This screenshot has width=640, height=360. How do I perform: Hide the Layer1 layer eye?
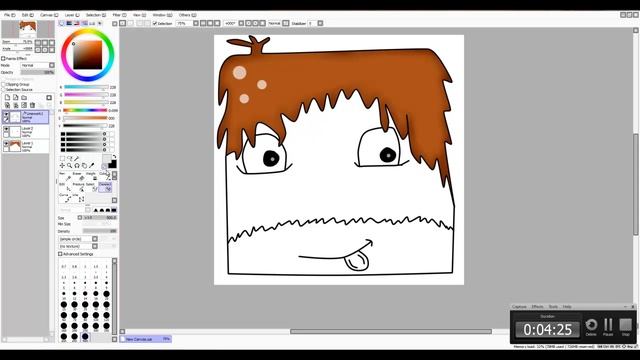tap(6, 144)
